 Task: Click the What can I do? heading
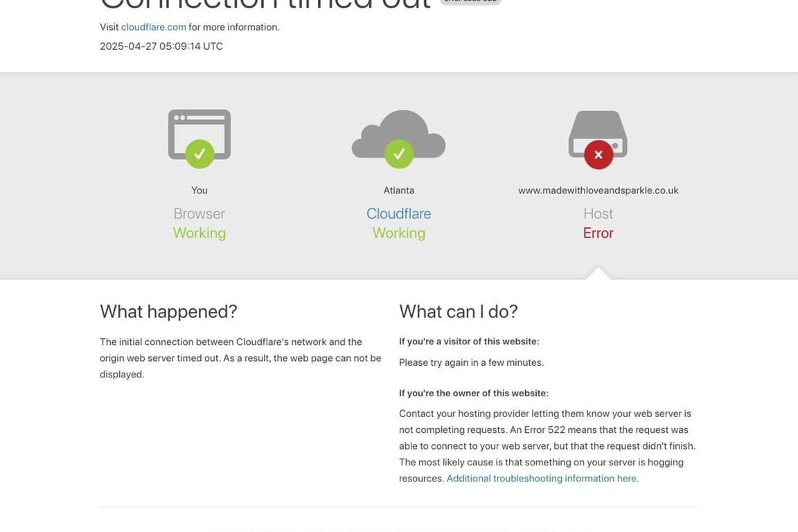coord(458,312)
